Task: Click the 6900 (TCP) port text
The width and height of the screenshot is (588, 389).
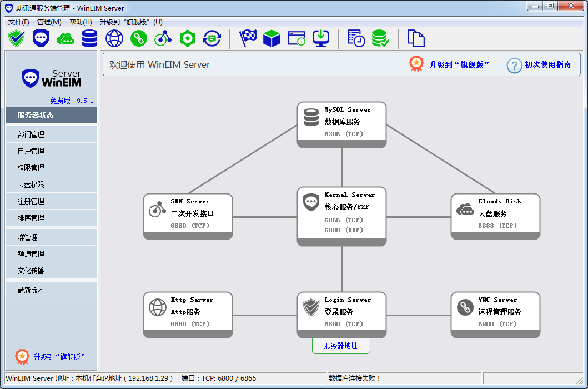Action: click(x=497, y=323)
